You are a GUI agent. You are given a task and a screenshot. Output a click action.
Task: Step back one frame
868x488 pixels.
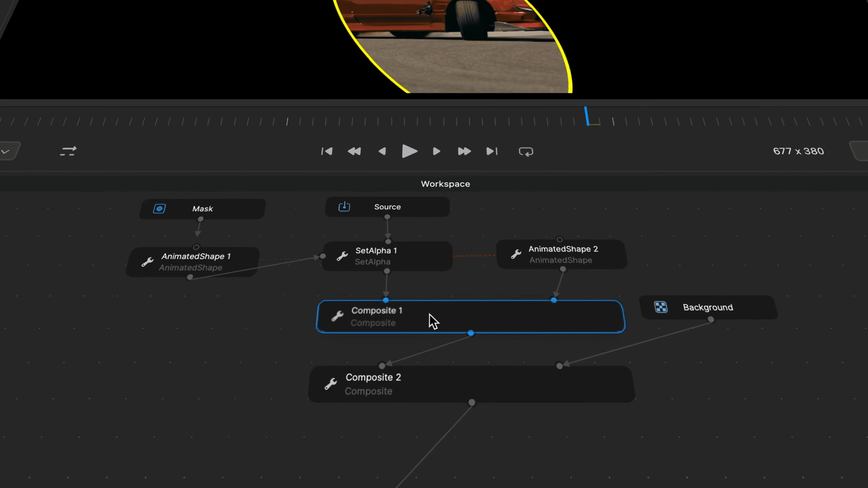[x=382, y=151]
